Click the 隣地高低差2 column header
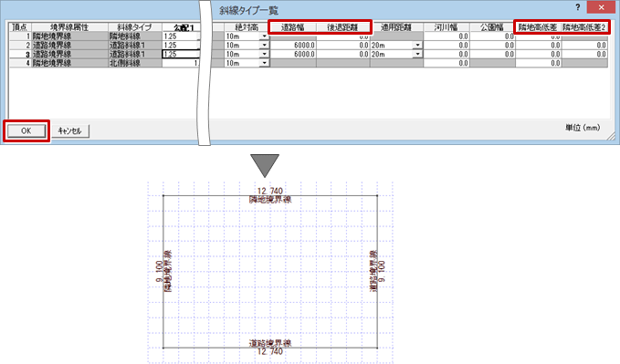 pos(584,27)
